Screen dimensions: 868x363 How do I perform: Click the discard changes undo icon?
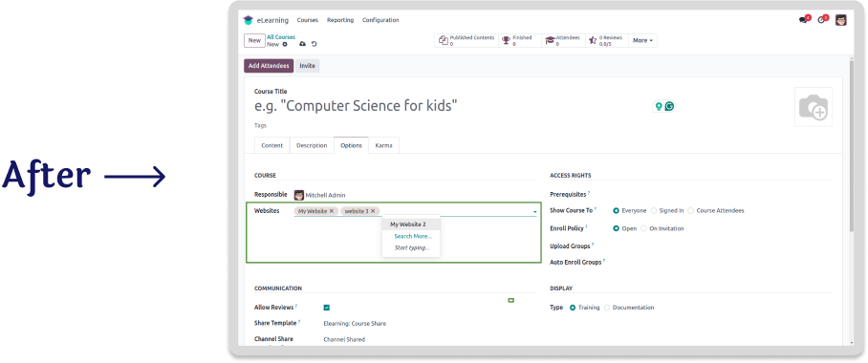click(x=314, y=44)
